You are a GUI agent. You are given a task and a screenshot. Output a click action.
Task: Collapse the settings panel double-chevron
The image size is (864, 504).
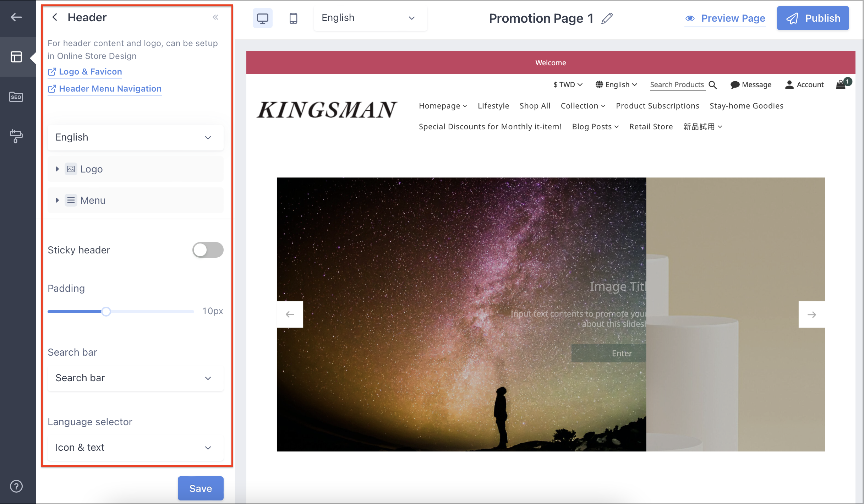[x=215, y=17]
